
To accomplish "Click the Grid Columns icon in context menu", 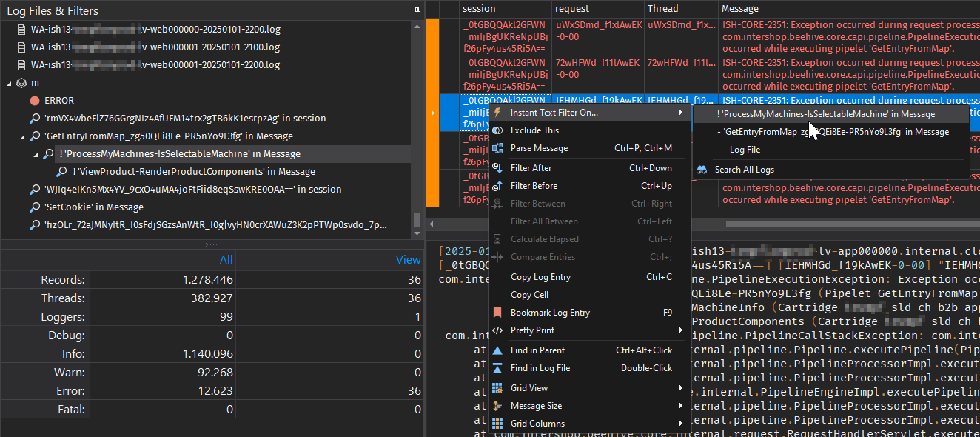I will pyautogui.click(x=497, y=424).
